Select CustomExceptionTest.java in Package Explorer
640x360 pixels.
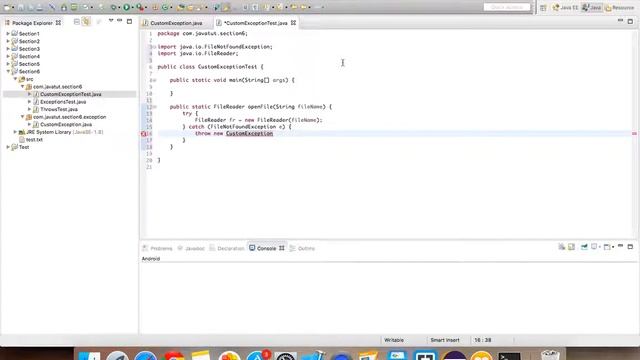click(x=70, y=94)
